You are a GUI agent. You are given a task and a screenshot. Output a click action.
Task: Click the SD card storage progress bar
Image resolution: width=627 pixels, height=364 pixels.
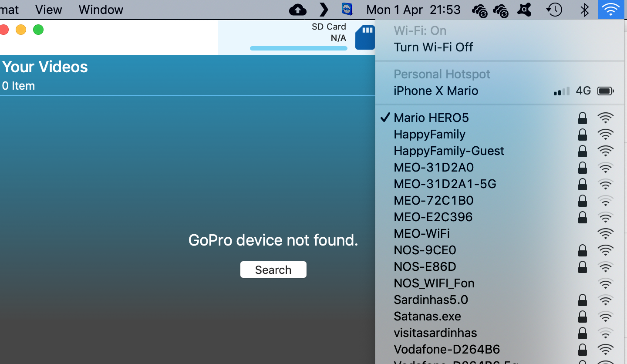pyautogui.click(x=299, y=48)
